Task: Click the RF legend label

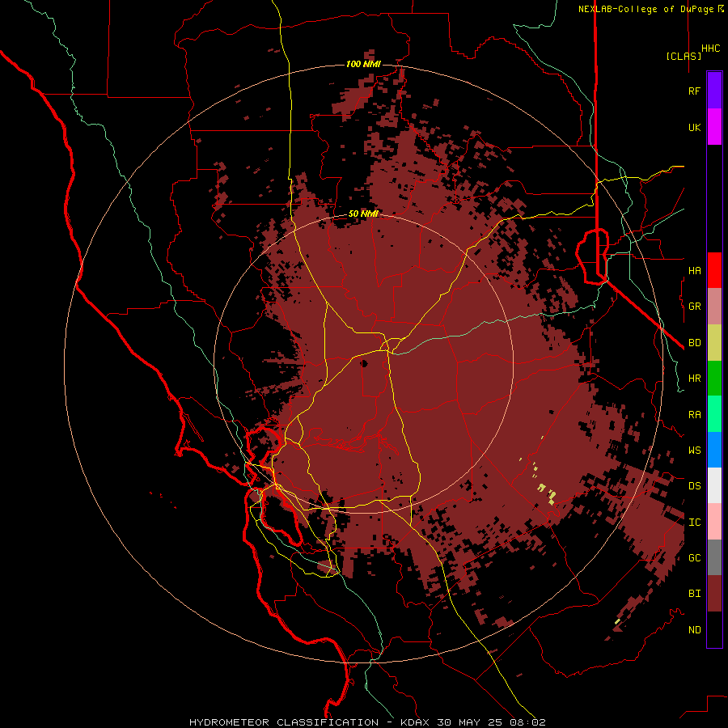Action: pos(694,91)
